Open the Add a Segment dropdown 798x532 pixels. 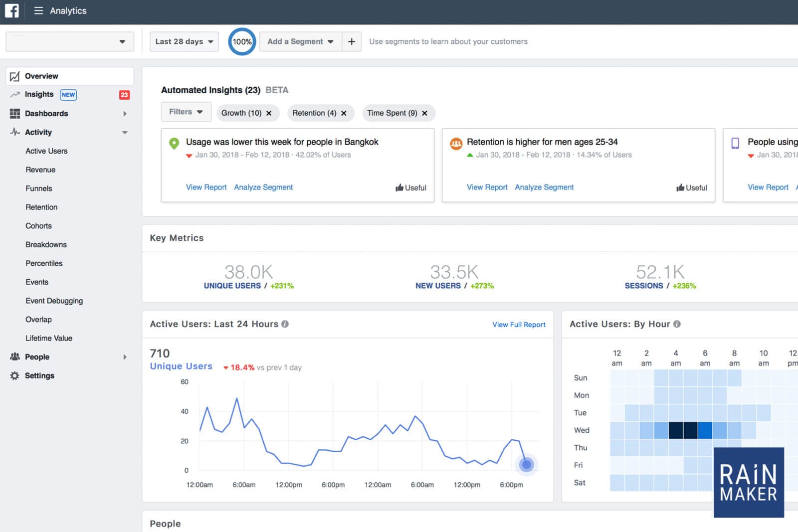pos(300,41)
